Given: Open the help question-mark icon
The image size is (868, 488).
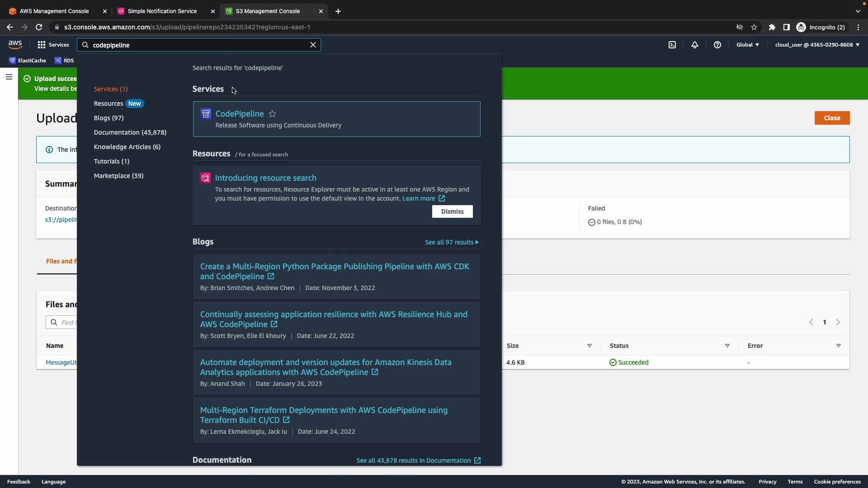Looking at the screenshot, I should [717, 45].
